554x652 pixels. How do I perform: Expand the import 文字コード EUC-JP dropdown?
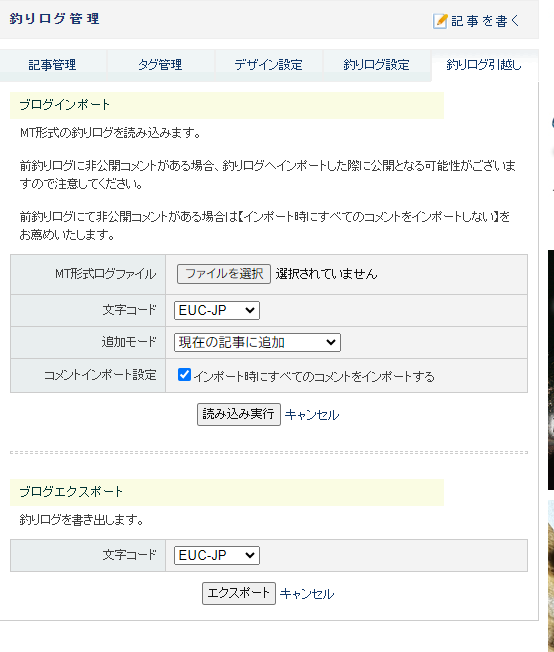[x=217, y=311]
